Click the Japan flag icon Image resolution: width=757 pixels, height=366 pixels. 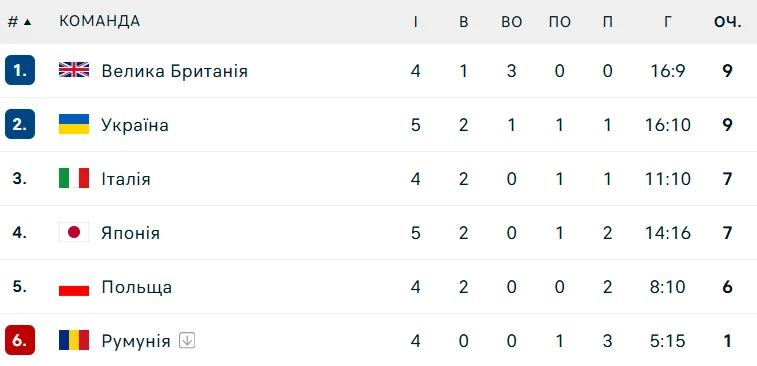pos(74,233)
